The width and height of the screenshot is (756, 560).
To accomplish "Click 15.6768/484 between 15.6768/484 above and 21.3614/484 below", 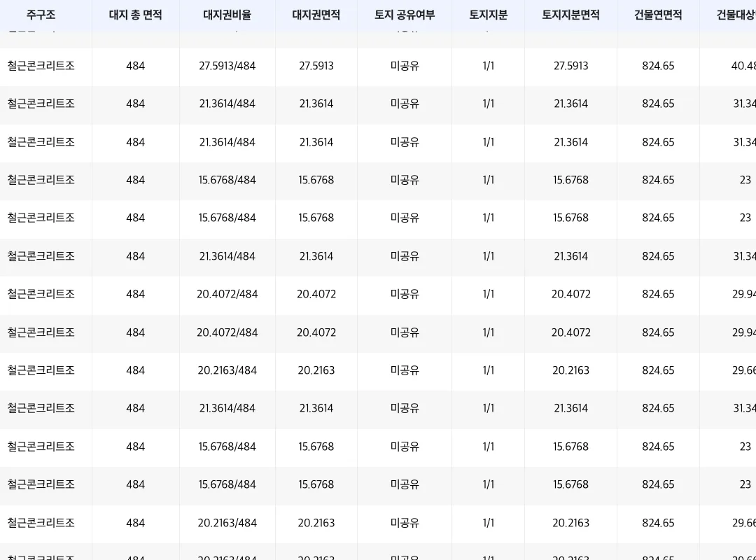I will [227, 218].
